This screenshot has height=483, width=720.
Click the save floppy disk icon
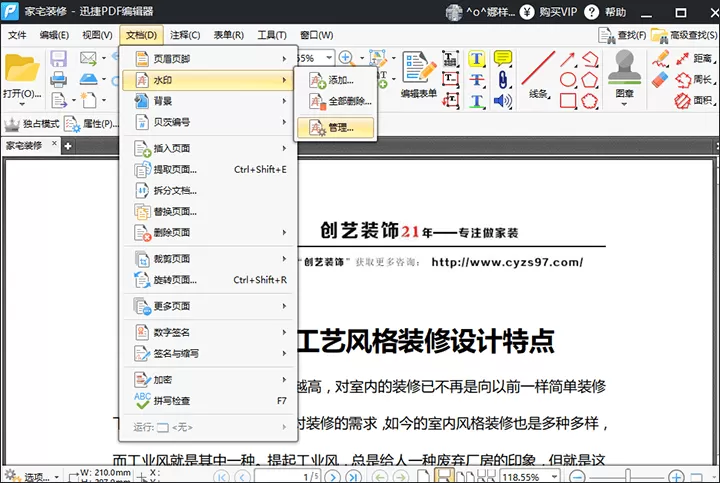click(x=58, y=59)
